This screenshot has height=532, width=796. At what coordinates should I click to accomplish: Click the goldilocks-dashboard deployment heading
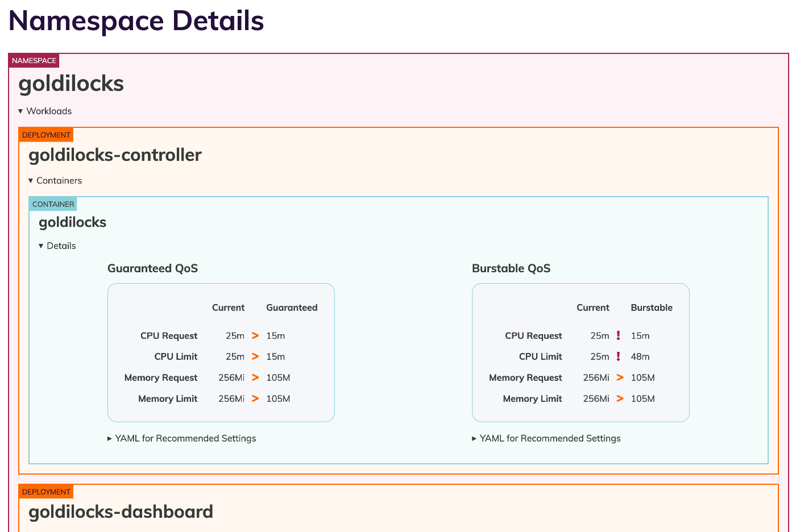pos(121,512)
